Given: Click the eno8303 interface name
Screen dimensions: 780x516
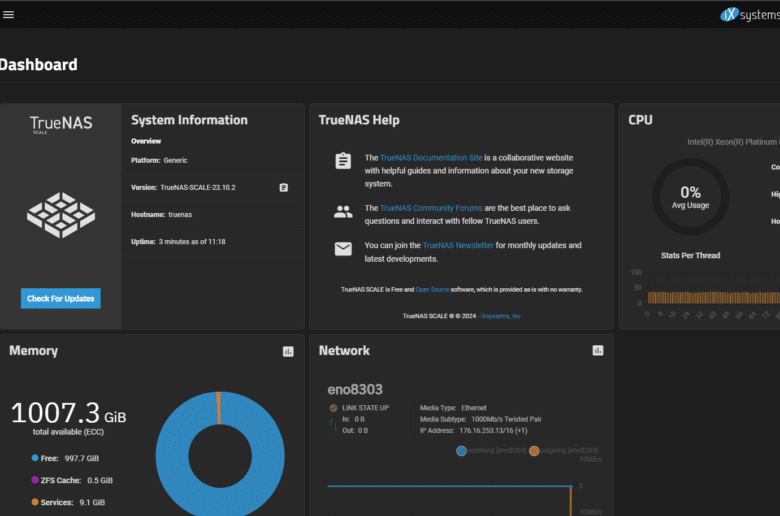Looking at the screenshot, I should point(355,389).
